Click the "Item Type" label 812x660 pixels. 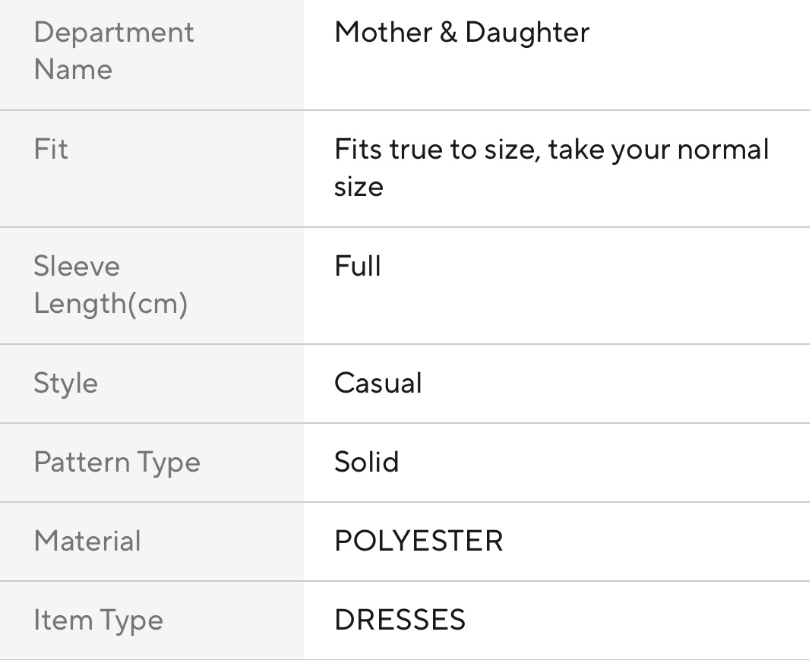98,621
